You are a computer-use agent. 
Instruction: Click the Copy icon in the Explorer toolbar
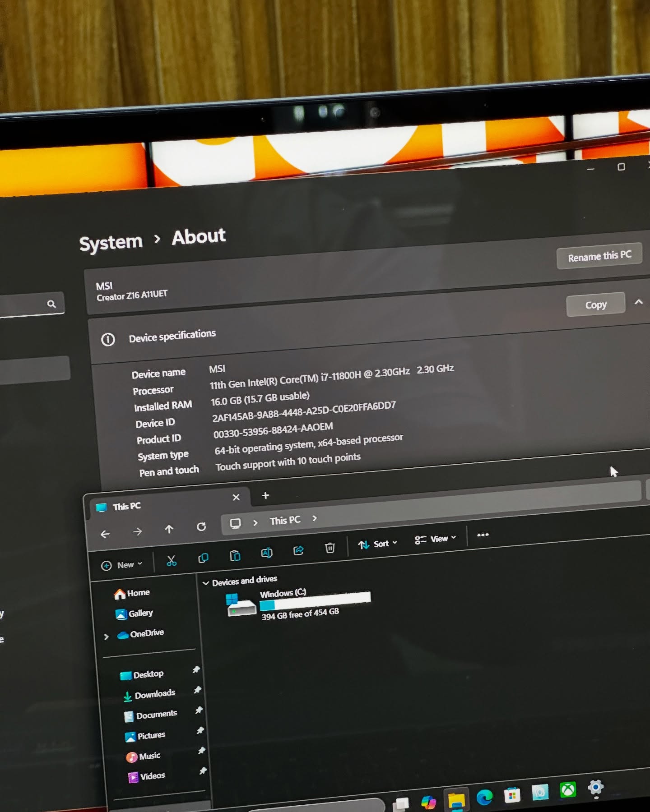(203, 558)
